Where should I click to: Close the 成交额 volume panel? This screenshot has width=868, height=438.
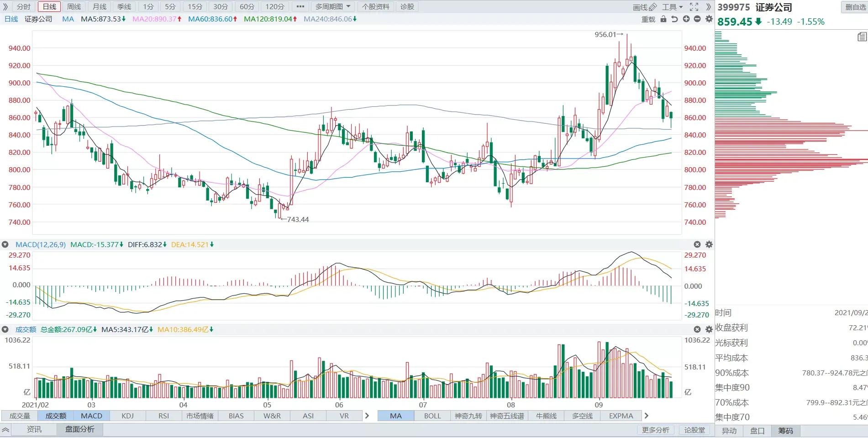[x=697, y=329]
